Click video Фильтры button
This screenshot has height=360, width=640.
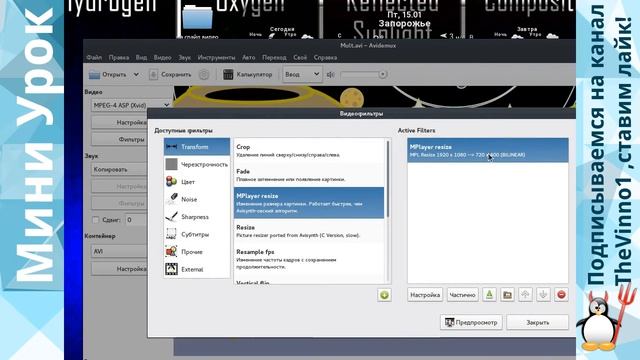(x=119, y=139)
